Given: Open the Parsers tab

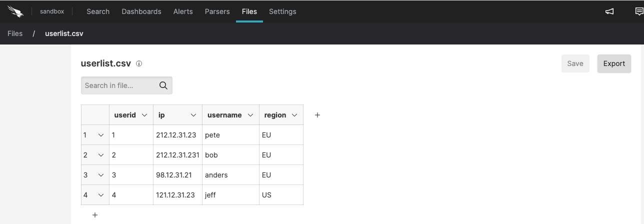Looking at the screenshot, I should point(217,11).
